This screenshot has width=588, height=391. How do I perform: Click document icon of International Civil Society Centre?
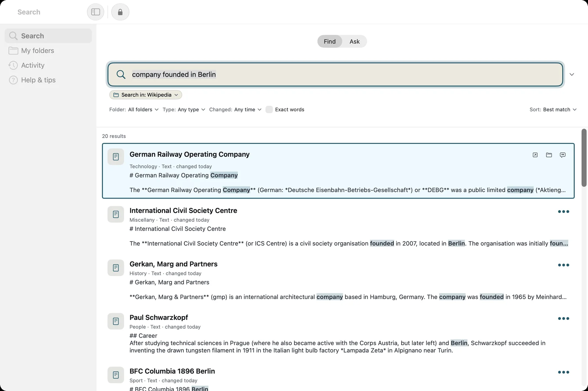116,214
